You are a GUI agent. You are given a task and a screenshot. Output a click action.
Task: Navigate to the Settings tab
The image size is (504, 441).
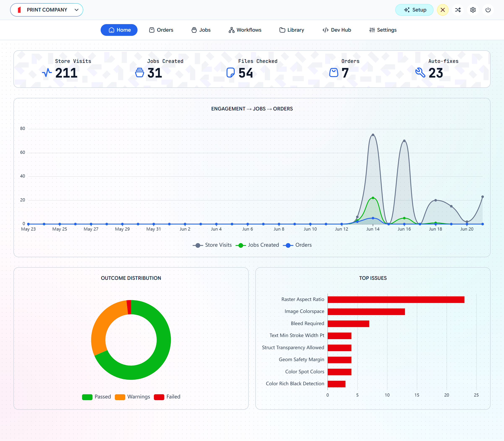pyautogui.click(x=383, y=30)
